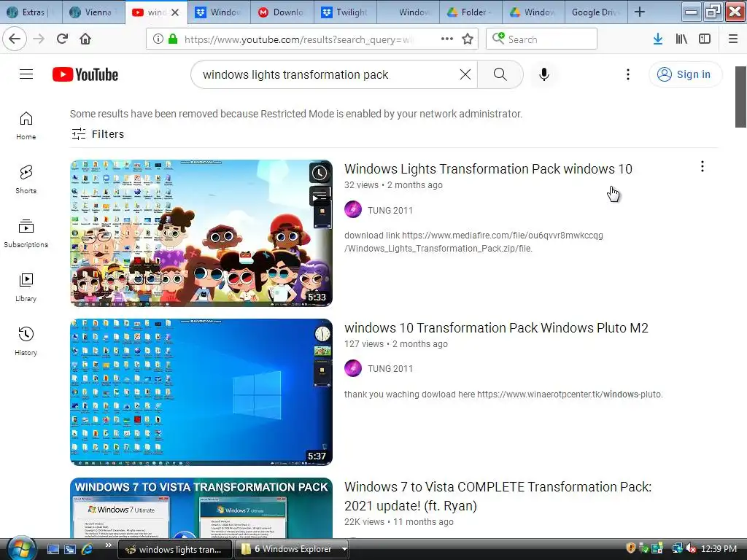
Task: Open windows 10 Transformation Pack Windows Pluto M2
Action: click(496, 328)
